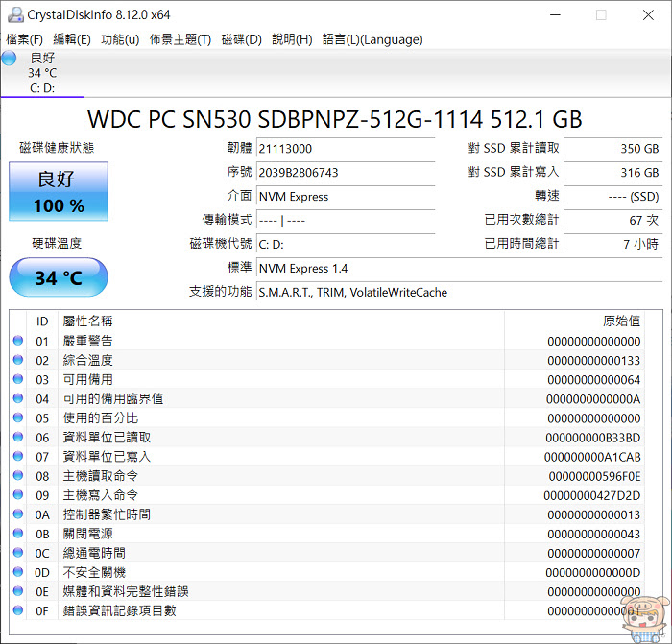The image size is (672, 644).
Task: Click the CrystalDiskInfo title bar app icon
Action: click(x=15, y=14)
